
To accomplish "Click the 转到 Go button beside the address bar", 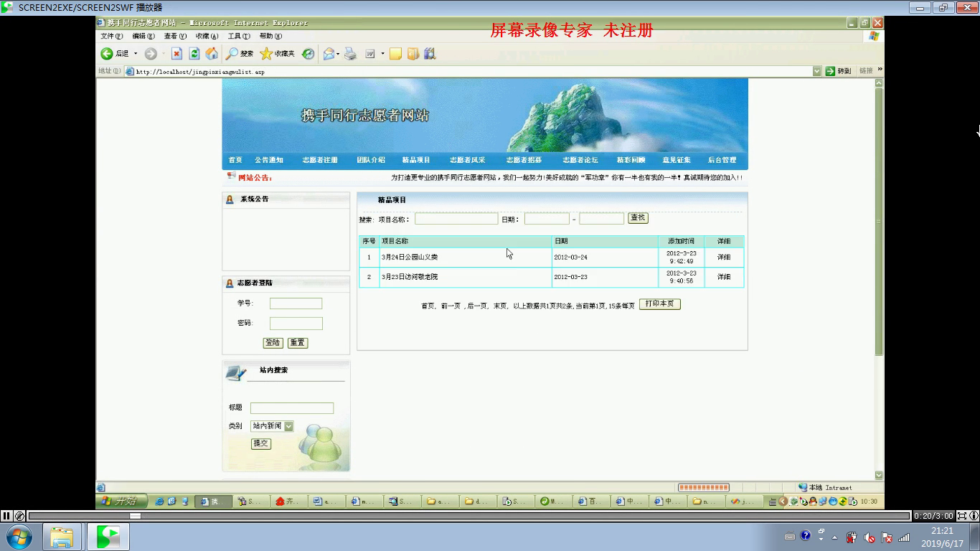I will coord(838,71).
